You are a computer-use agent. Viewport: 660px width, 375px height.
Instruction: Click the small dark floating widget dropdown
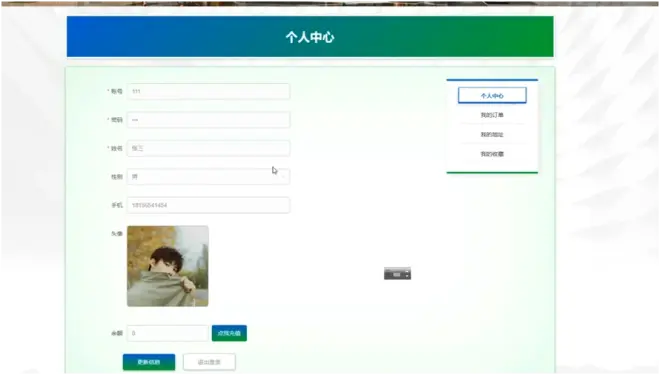[x=397, y=274]
